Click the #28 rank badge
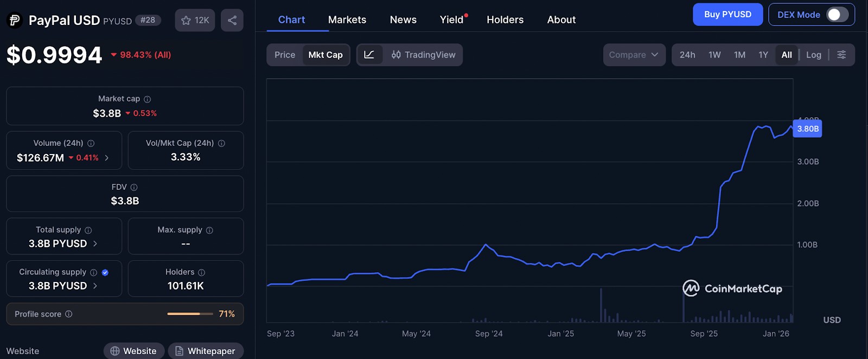The width and height of the screenshot is (868, 359). point(148,20)
